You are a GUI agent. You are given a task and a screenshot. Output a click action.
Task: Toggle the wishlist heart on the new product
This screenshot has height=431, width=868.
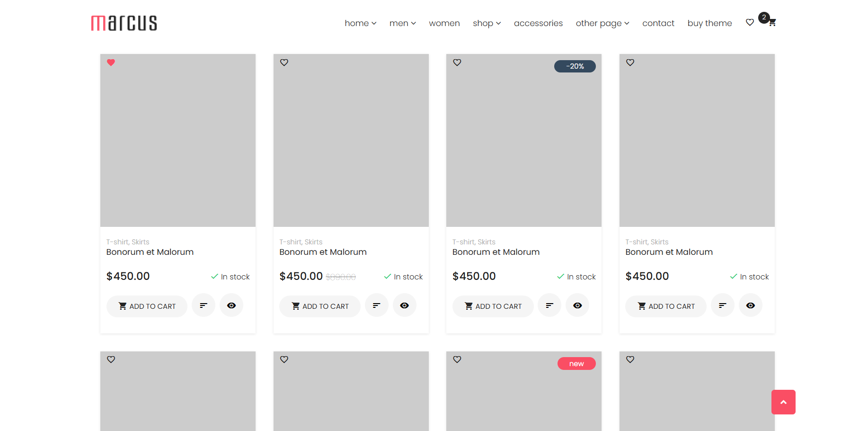coord(457,359)
